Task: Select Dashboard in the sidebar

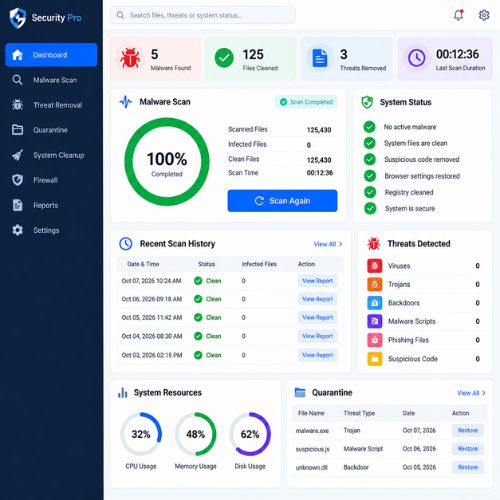Action: tap(51, 55)
